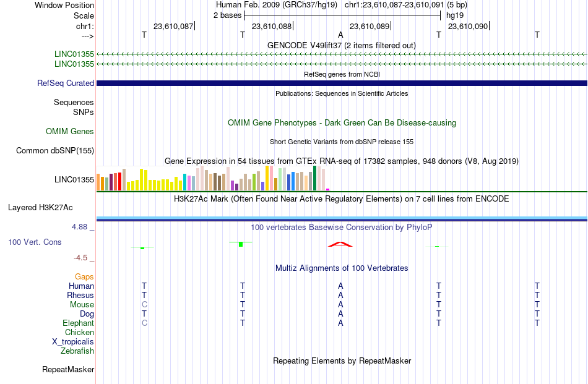The image size is (588, 384).
Task: Select the Mouse alignment row label
Action: point(82,305)
